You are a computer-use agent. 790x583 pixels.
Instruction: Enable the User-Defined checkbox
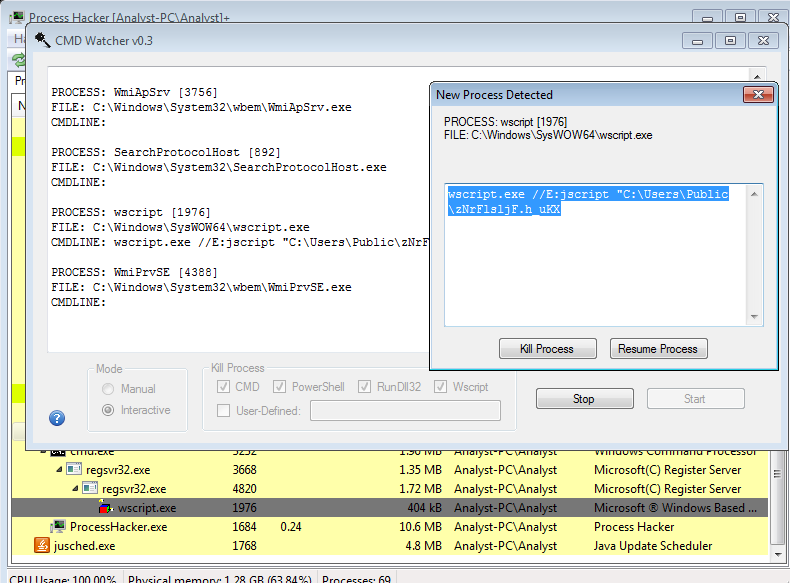click(x=224, y=410)
